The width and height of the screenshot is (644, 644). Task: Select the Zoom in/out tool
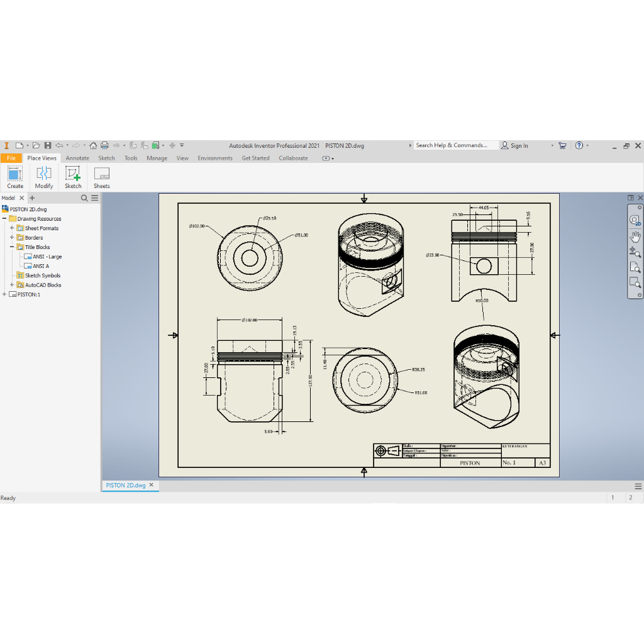pyautogui.click(x=635, y=252)
